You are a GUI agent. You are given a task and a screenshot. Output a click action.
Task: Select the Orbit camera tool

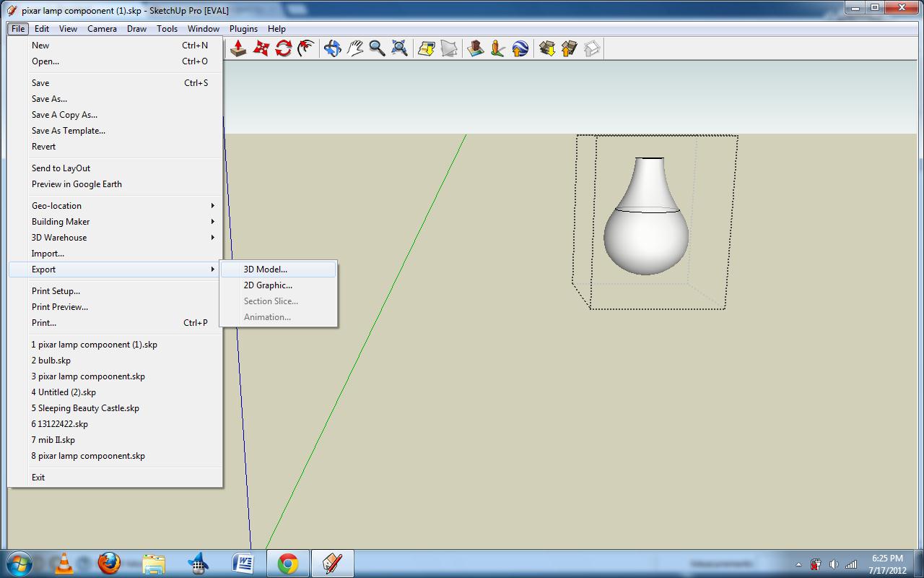click(333, 48)
